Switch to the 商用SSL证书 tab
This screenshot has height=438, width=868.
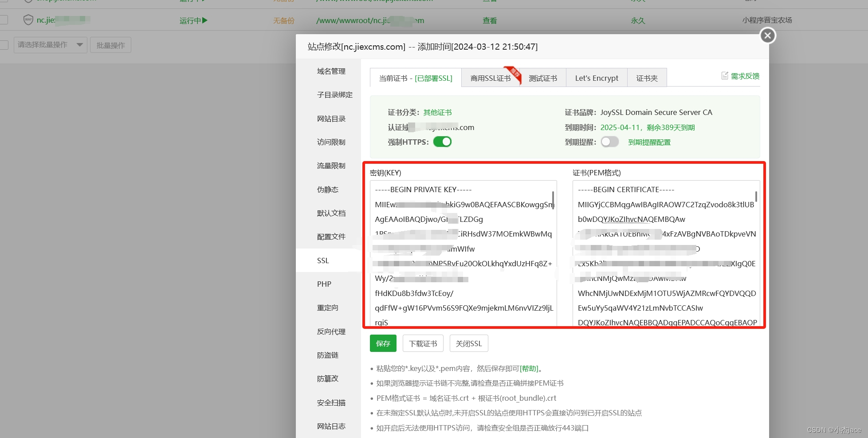coord(491,78)
